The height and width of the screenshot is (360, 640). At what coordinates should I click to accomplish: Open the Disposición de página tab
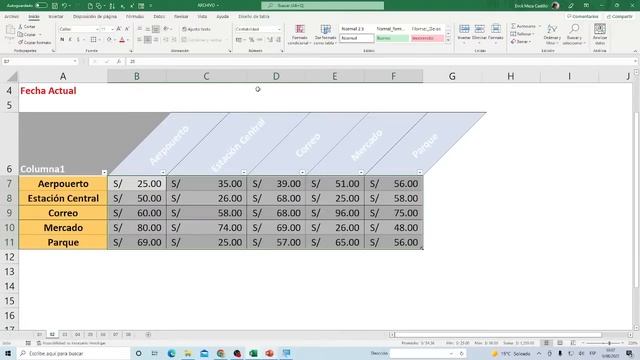tap(95, 17)
